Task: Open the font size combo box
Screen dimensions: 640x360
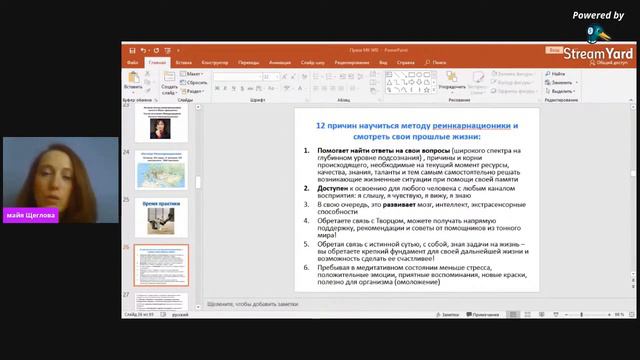Action: pyautogui.click(x=271, y=77)
